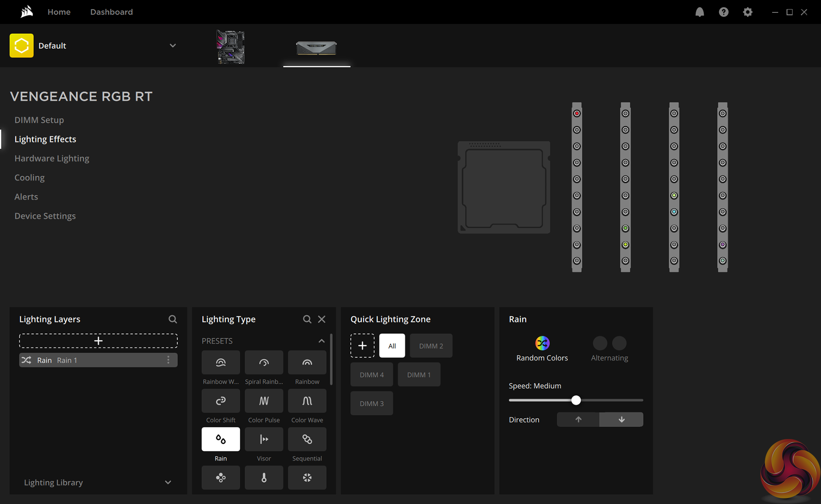Set Rain direction to up arrow
Viewport: 821px width, 504px height.
578,419
